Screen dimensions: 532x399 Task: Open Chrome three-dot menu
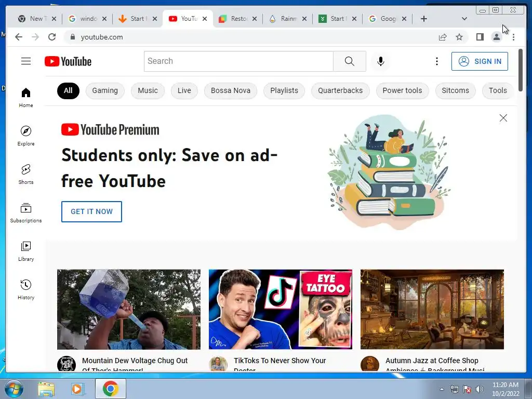coord(513,37)
